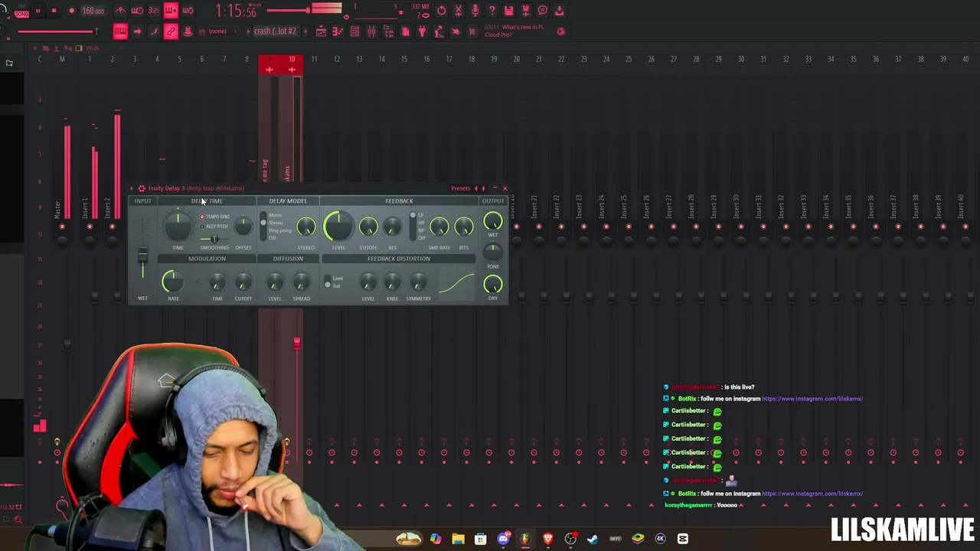Mute mixer Insert 22 with its LED
Image resolution: width=980 pixels, height=551 pixels.
pyautogui.click(x=561, y=227)
